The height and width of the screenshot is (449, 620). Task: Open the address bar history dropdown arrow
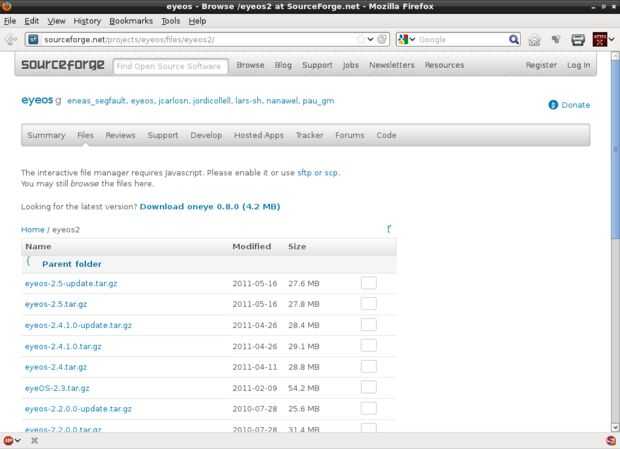tap(370, 39)
